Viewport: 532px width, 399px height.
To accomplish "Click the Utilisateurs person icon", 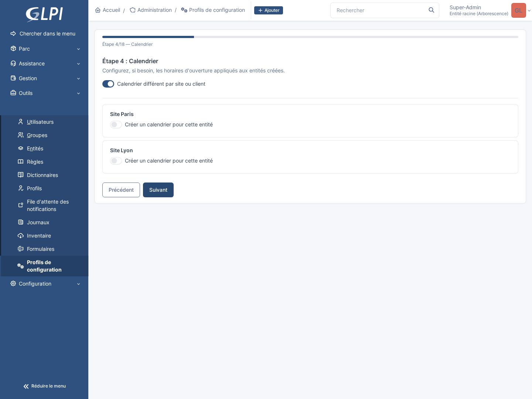I will [x=21, y=122].
